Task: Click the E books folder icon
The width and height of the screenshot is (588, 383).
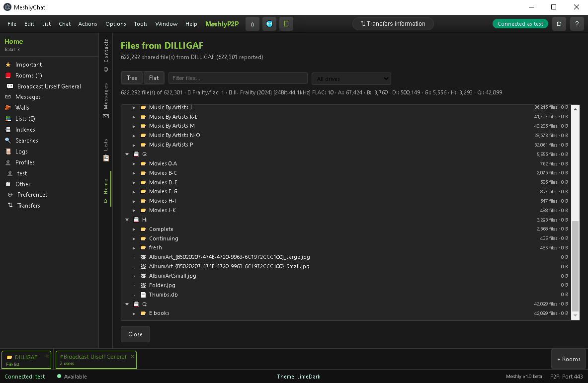Action: click(x=143, y=313)
